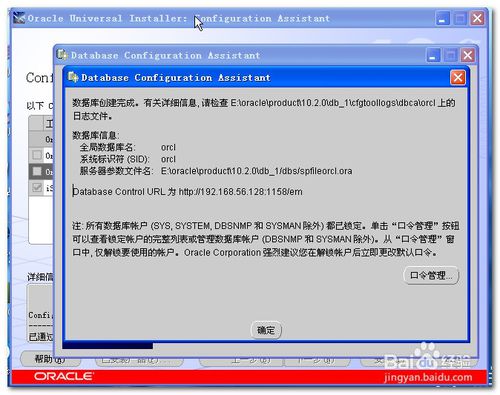This screenshot has height=395, width=500.
Task: Click the 系统标识符 (SID) label
Action: pos(114,159)
